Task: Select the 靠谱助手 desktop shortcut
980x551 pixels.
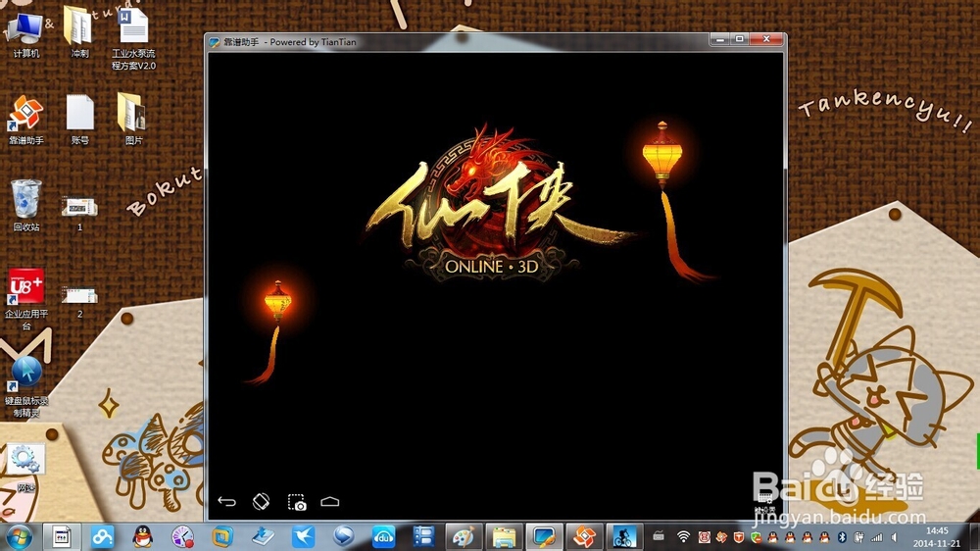Action: coord(25,120)
